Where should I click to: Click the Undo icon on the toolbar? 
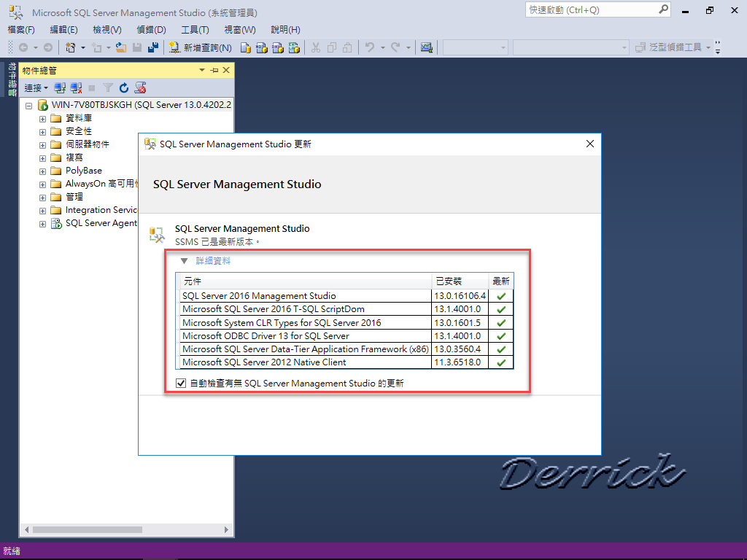369,47
